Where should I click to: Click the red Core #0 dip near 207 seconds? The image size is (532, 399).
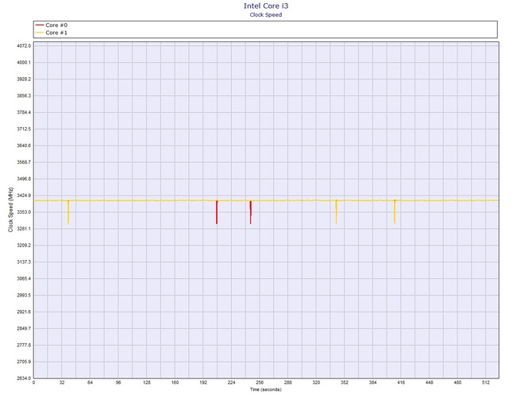pos(217,212)
